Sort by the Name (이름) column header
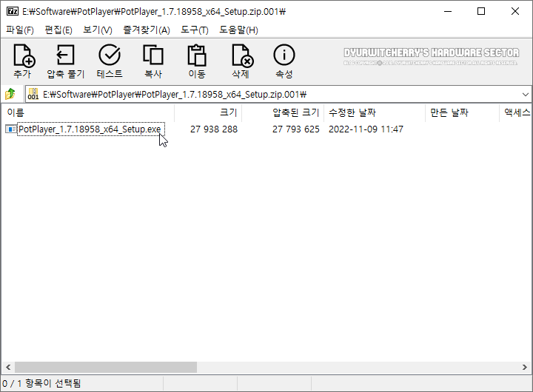This screenshot has width=533, height=392. pyautogui.click(x=87, y=112)
